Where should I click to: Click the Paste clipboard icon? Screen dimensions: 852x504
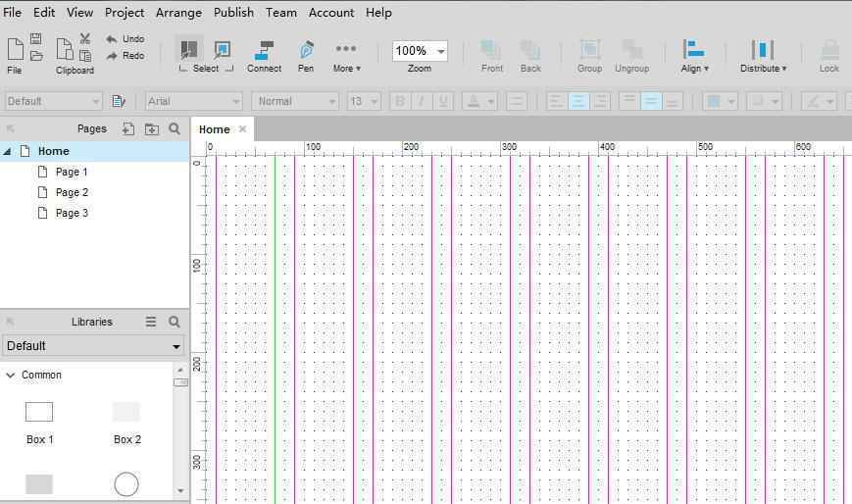pyautogui.click(x=65, y=49)
